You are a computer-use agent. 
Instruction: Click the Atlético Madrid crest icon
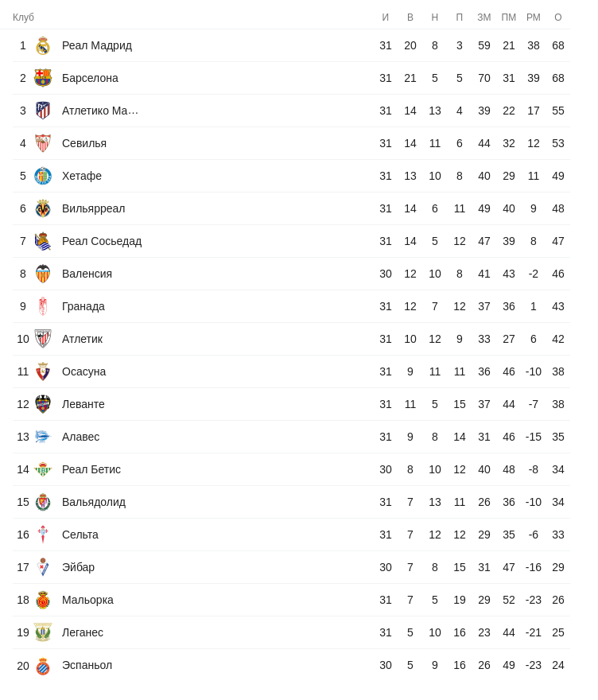point(43,111)
